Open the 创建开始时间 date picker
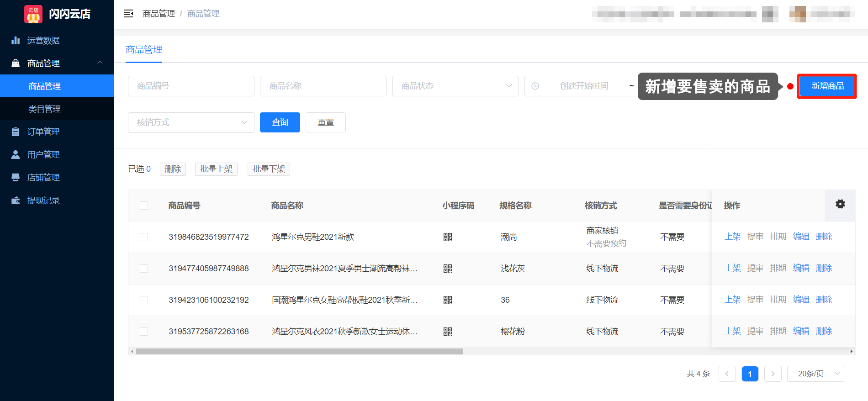This screenshot has width=868, height=401. pyautogui.click(x=584, y=86)
